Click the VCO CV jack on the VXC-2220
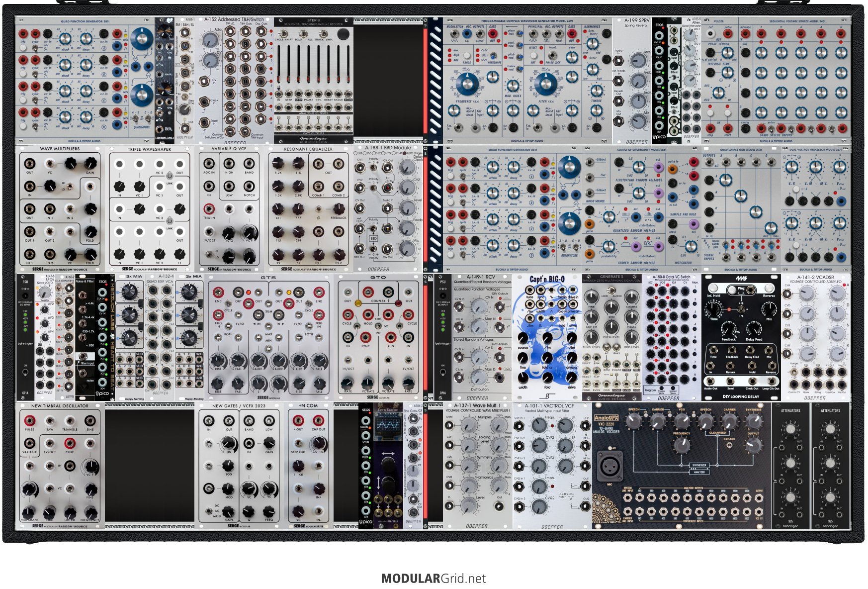 pyautogui.click(x=759, y=511)
